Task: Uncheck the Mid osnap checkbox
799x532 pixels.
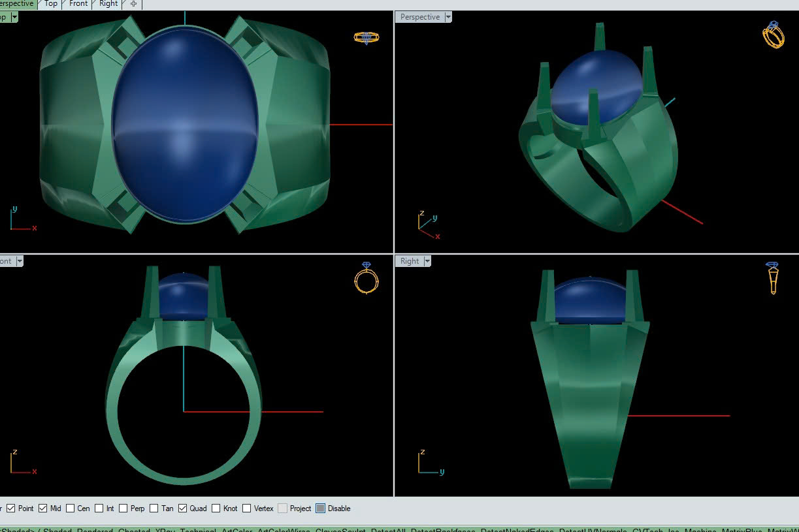Action: tap(42, 509)
